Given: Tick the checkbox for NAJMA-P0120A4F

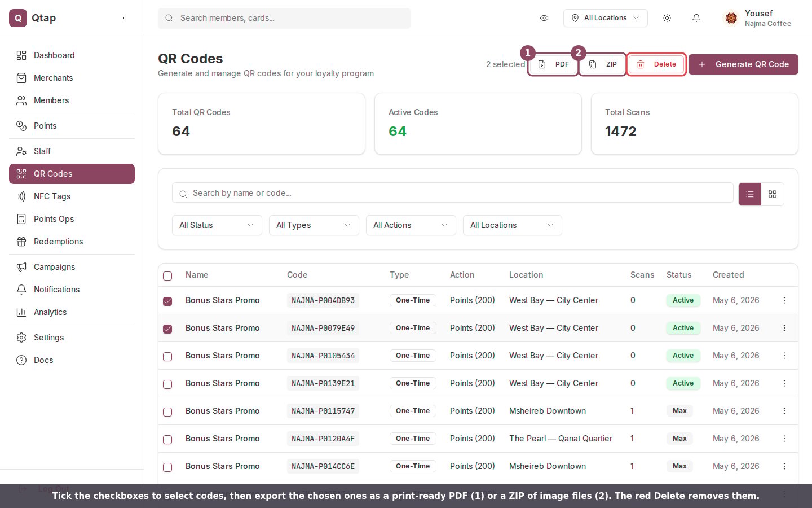Looking at the screenshot, I should coord(167,440).
